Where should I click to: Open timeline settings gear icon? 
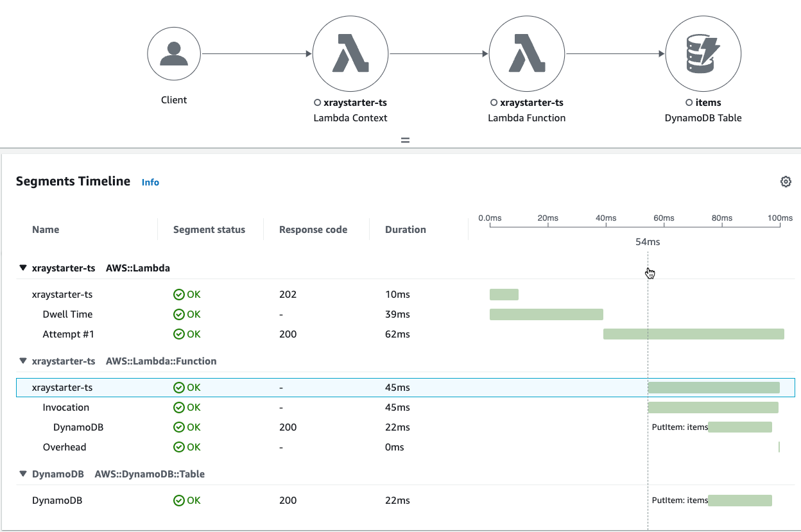pyautogui.click(x=786, y=182)
